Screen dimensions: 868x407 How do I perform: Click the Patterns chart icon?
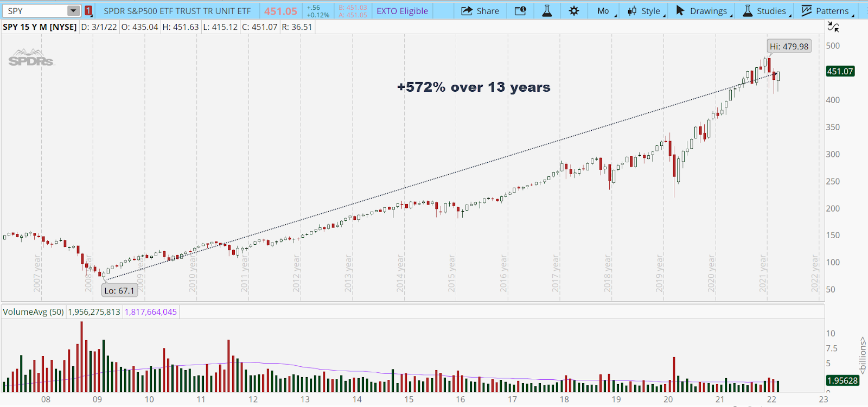point(807,11)
